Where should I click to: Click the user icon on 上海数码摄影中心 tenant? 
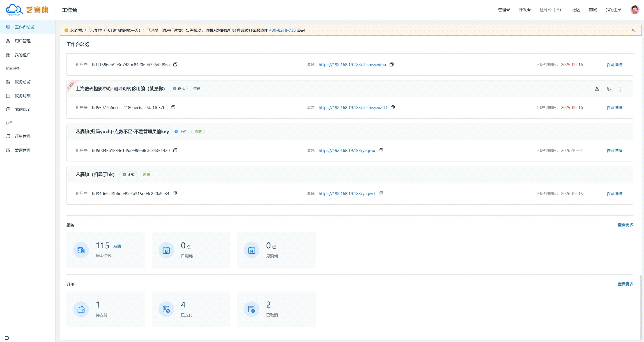click(597, 89)
